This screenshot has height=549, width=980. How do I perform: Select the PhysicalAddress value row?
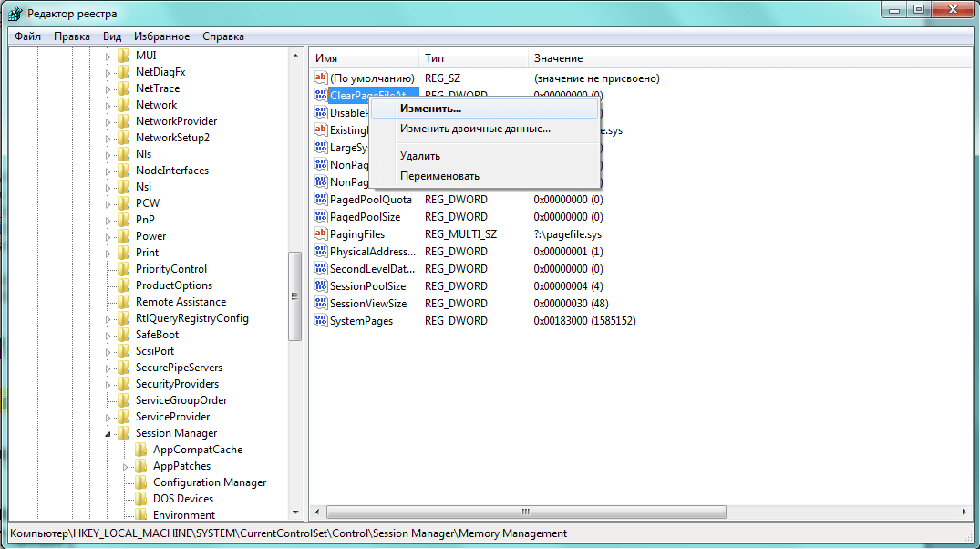(372, 252)
